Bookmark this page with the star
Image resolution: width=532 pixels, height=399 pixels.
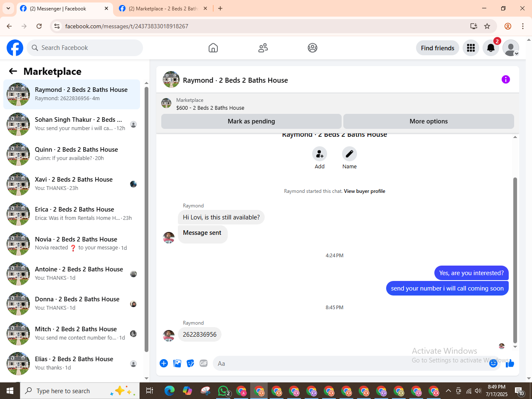click(487, 26)
